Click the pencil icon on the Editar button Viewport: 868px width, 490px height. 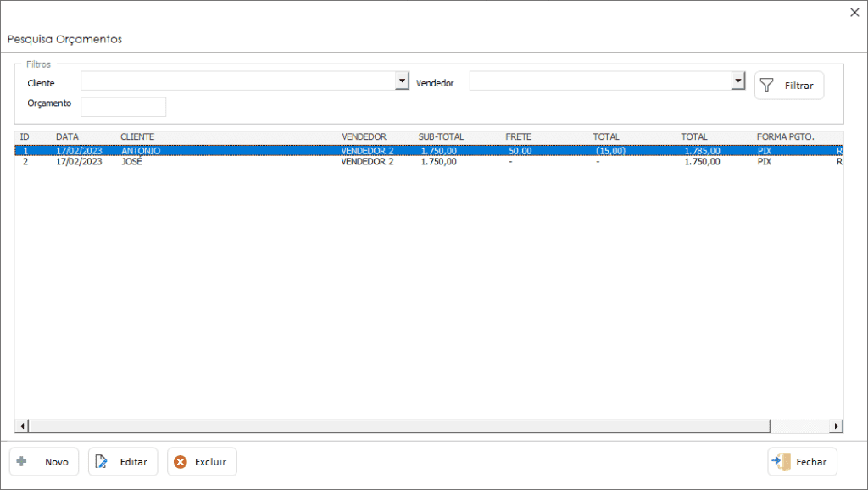[100, 461]
